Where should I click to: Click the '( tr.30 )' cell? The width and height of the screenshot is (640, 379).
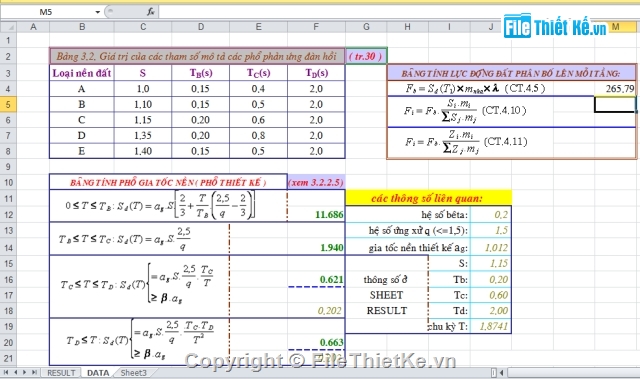(x=366, y=56)
